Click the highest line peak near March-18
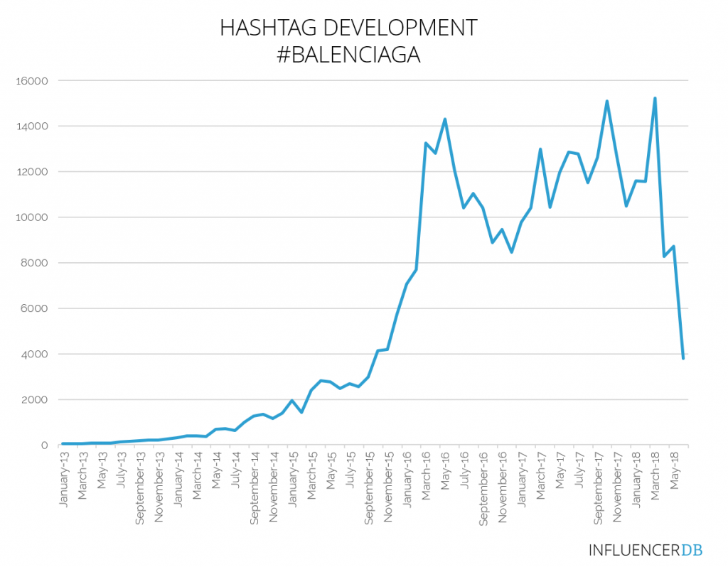 pos(655,98)
